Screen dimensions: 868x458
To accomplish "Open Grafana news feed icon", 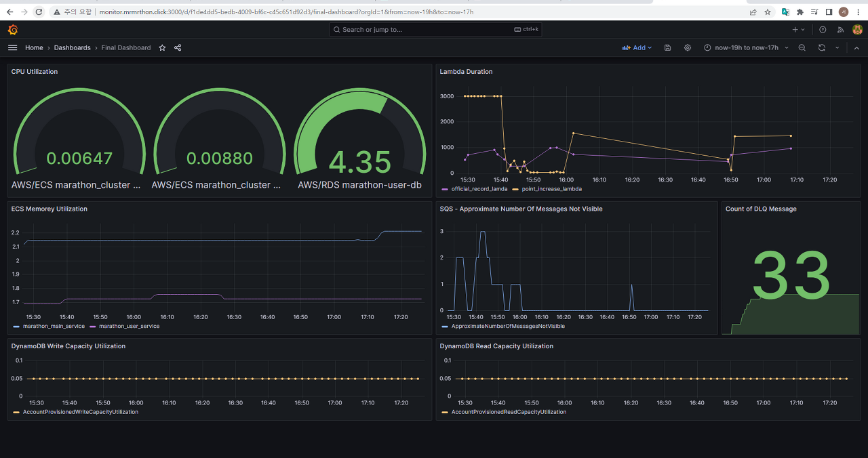I will pyautogui.click(x=840, y=30).
